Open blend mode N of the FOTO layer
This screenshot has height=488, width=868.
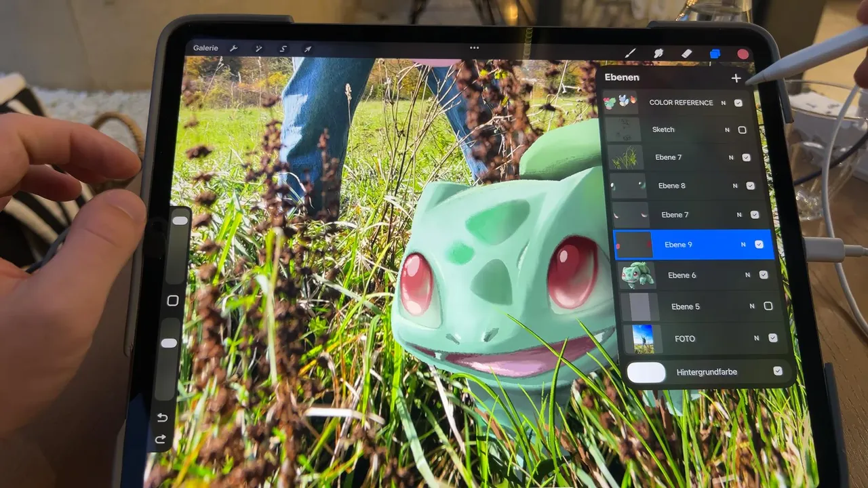pos(757,338)
